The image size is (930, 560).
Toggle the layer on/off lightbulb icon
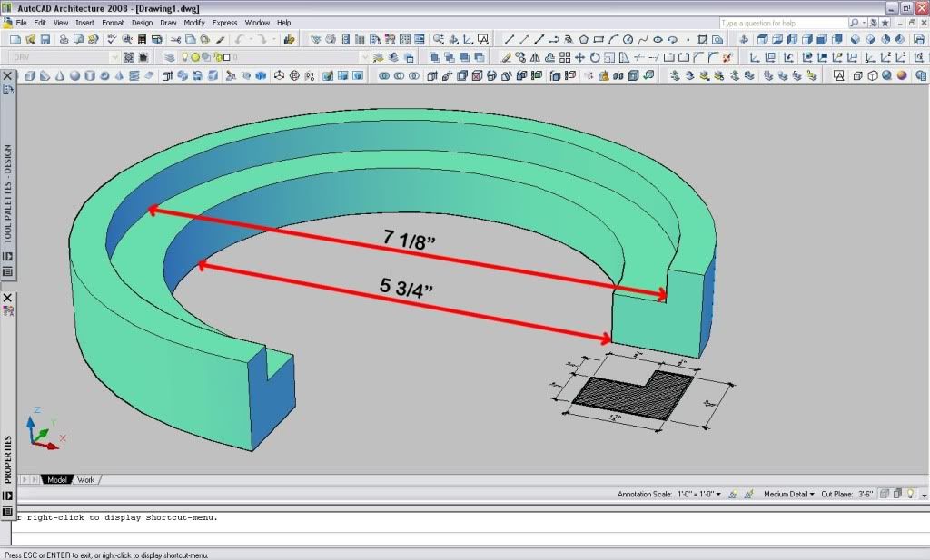click(x=184, y=57)
